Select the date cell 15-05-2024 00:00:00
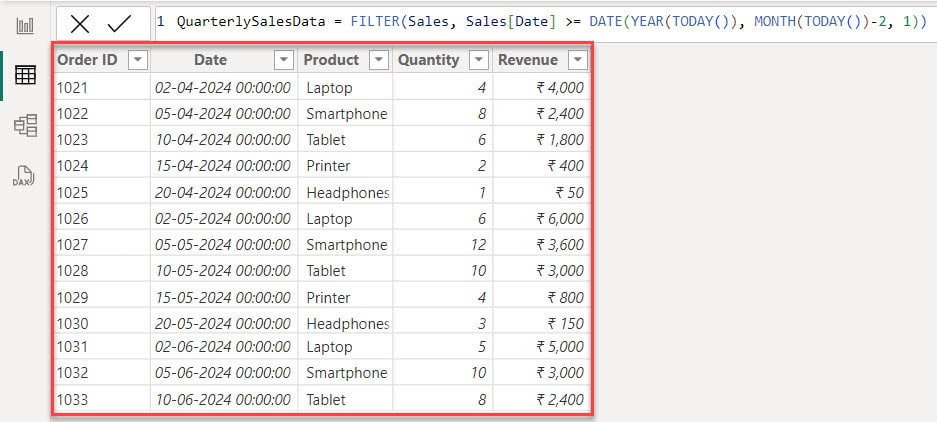 pyautogui.click(x=223, y=297)
